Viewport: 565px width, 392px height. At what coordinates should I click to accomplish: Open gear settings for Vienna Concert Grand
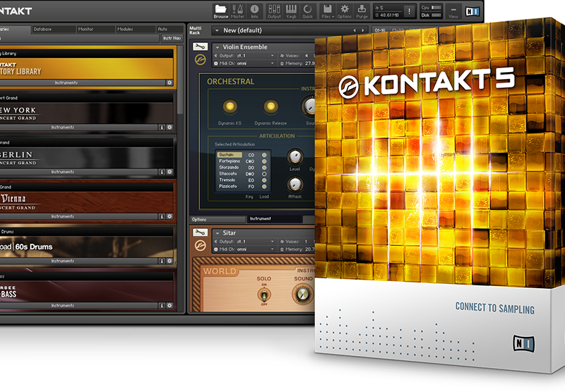[x=169, y=217]
